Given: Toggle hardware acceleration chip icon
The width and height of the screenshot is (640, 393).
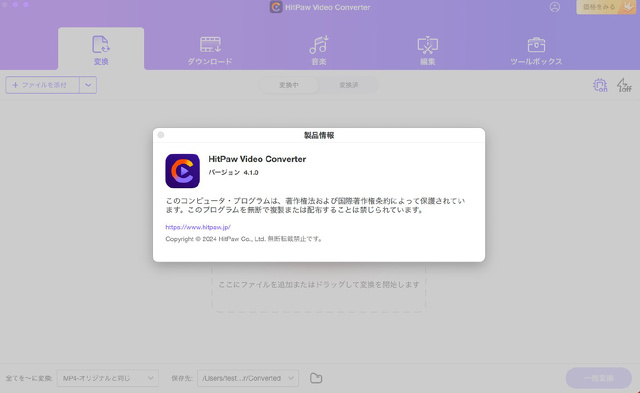Looking at the screenshot, I should 600,85.
